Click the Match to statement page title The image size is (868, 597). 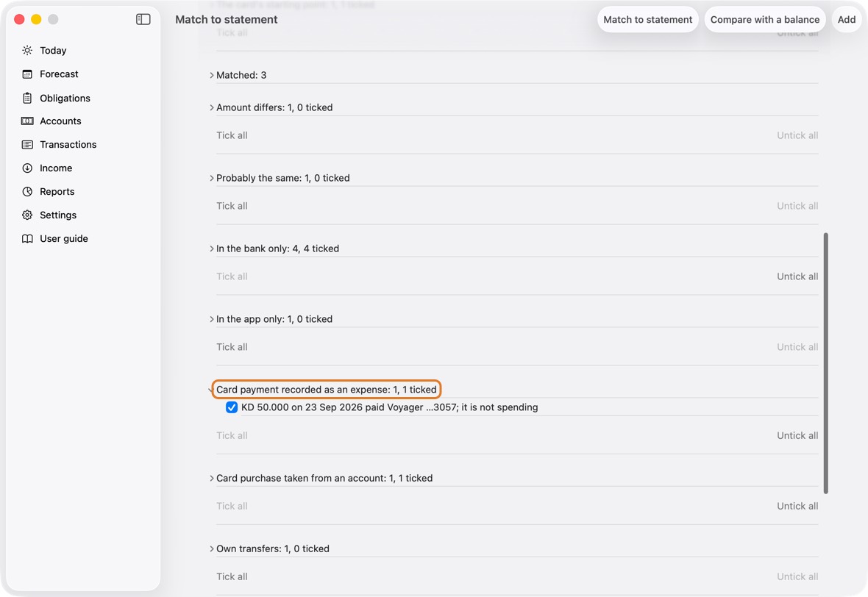click(x=227, y=19)
